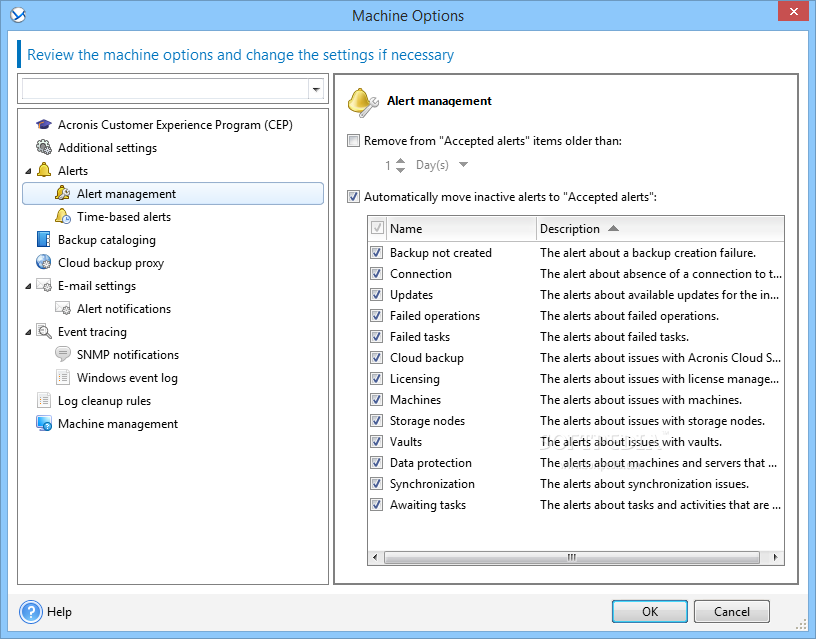Click the Help question mark icon
Image resolution: width=816 pixels, height=639 pixels.
click(31, 611)
